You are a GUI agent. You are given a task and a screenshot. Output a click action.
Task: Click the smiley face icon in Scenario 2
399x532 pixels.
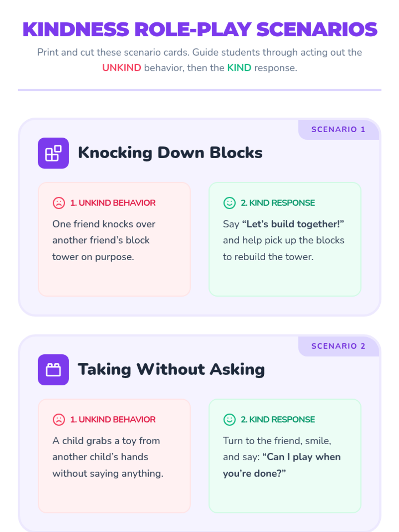(229, 420)
